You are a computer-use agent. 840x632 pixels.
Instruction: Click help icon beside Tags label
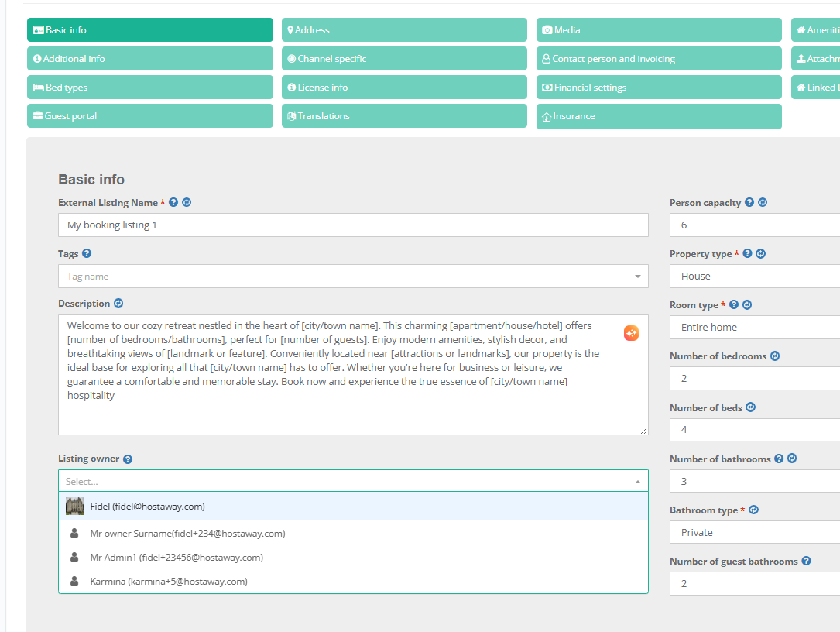click(x=87, y=253)
